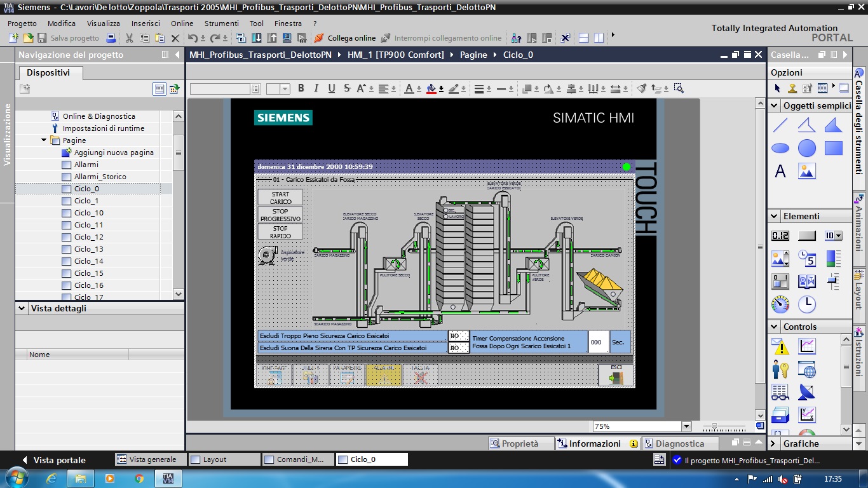868x488 pixels.
Task: Open the font color dropdown arrow
Action: tap(419, 89)
